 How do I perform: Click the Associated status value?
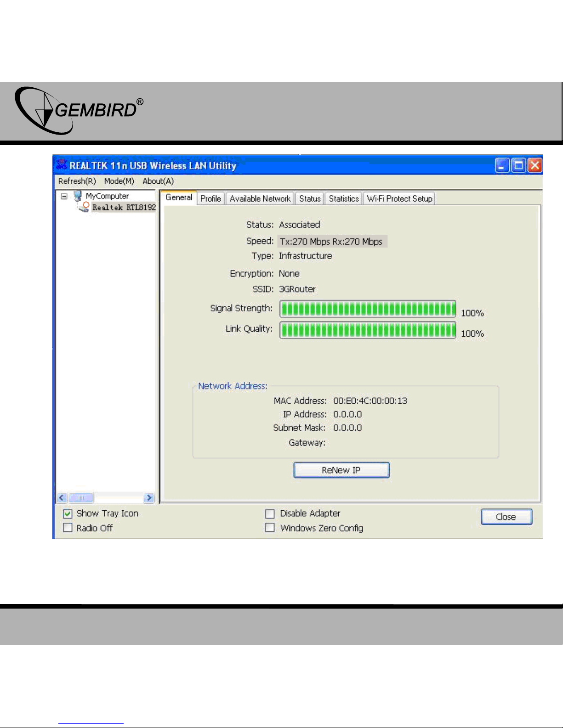300,225
